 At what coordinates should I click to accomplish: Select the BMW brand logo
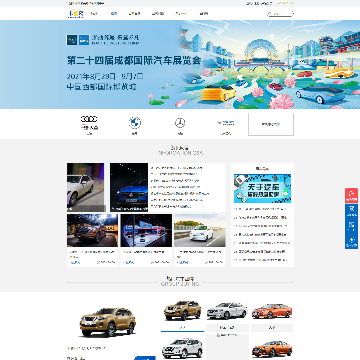(x=135, y=124)
